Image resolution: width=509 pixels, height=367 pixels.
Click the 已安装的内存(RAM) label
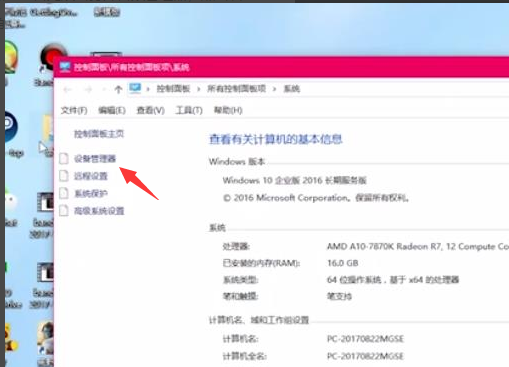coord(261,263)
